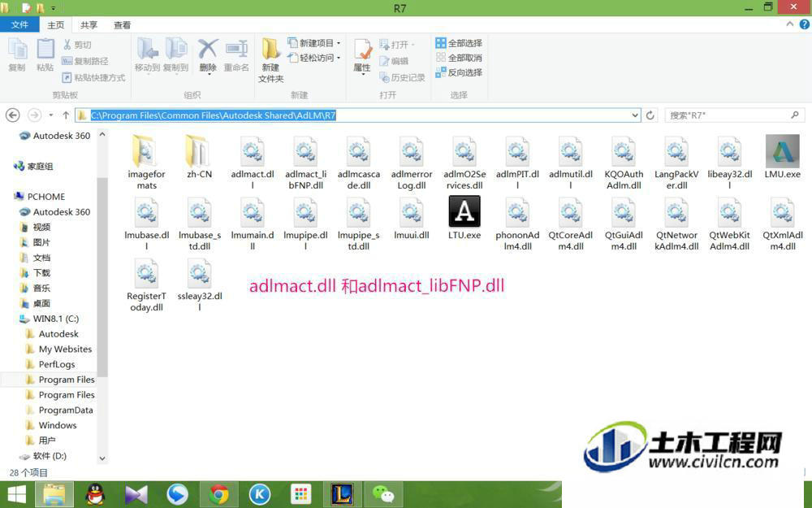
Task: Select the adlmact_libFNP.dll file
Action: 305,163
